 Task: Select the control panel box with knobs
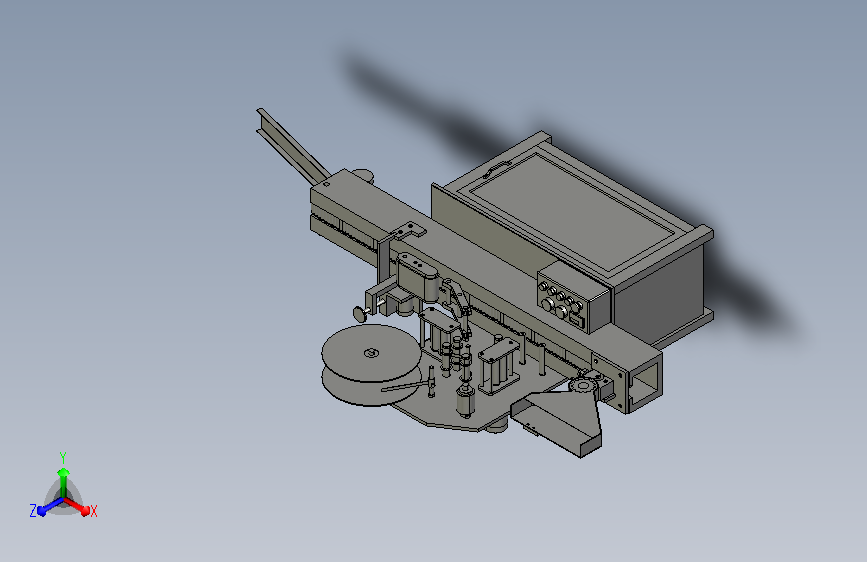[573, 297]
